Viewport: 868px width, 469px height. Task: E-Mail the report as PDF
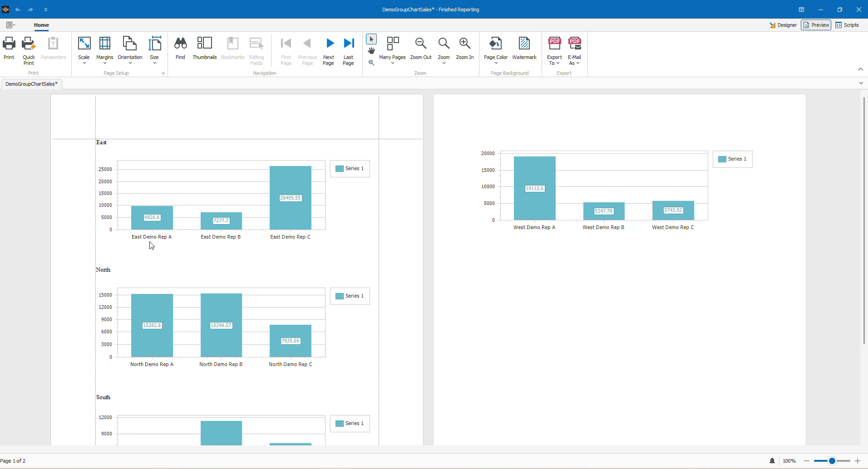point(574,51)
